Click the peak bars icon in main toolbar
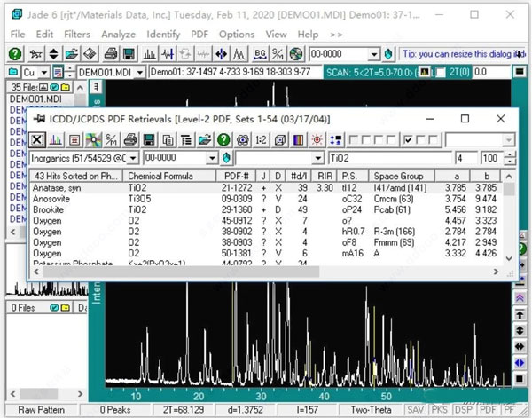 coord(149,54)
